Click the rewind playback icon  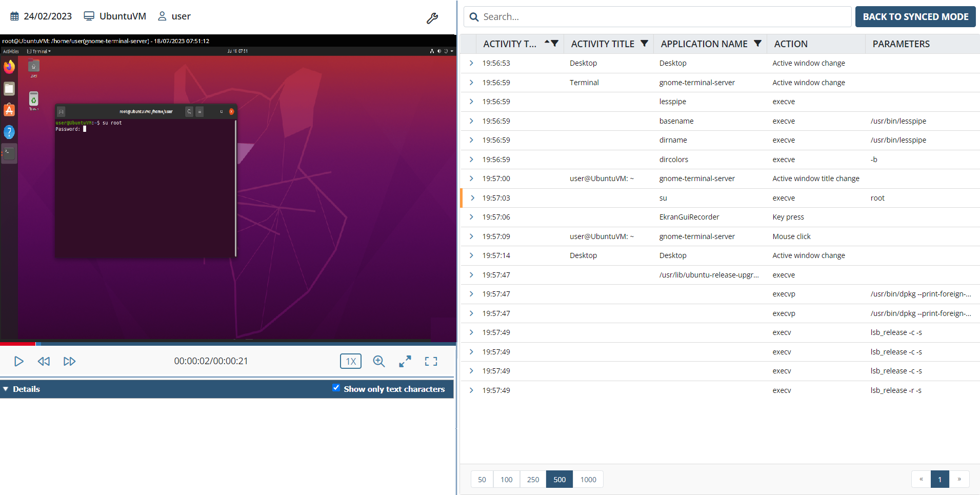pyautogui.click(x=44, y=361)
